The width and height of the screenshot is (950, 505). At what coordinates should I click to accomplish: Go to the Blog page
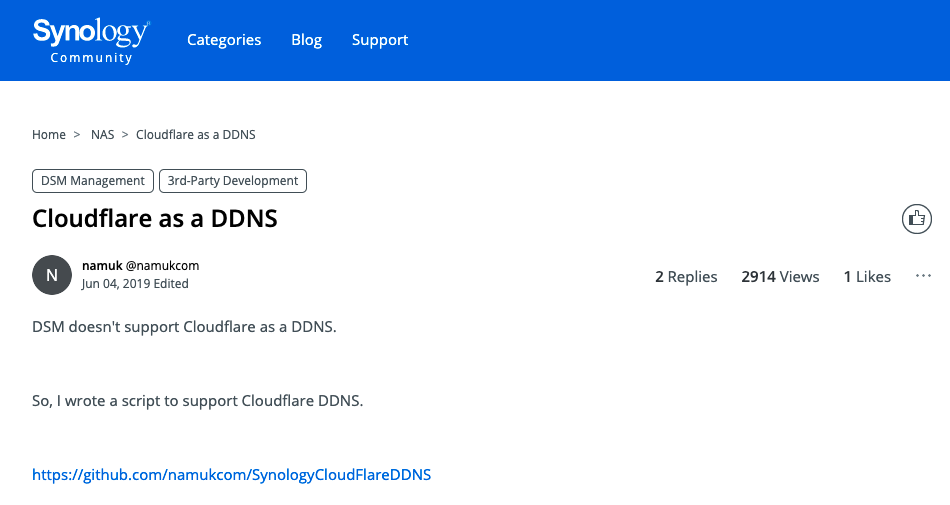point(306,40)
